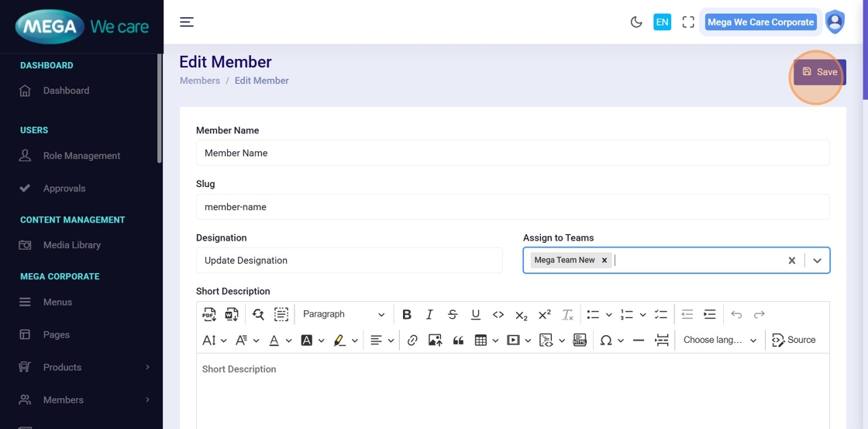Screen dimensions: 868x429
Task: Expand the Assign to Teams dropdown arrow
Action: tap(817, 261)
